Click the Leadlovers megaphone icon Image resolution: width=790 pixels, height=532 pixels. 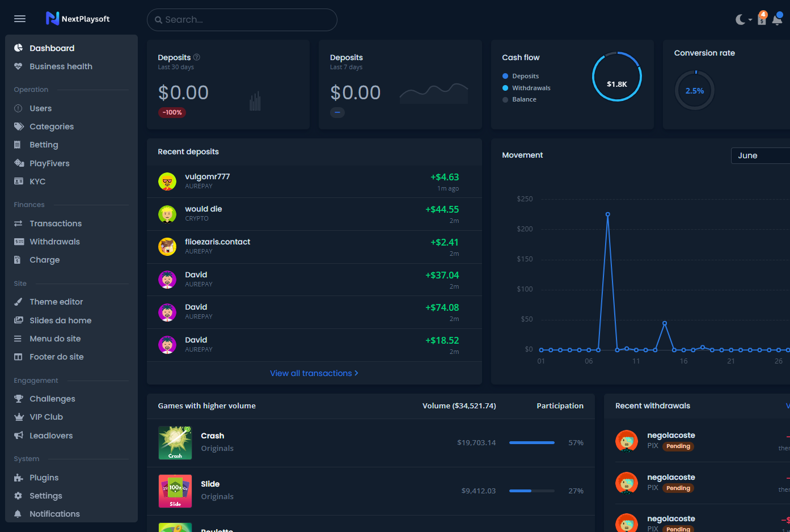coord(19,436)
